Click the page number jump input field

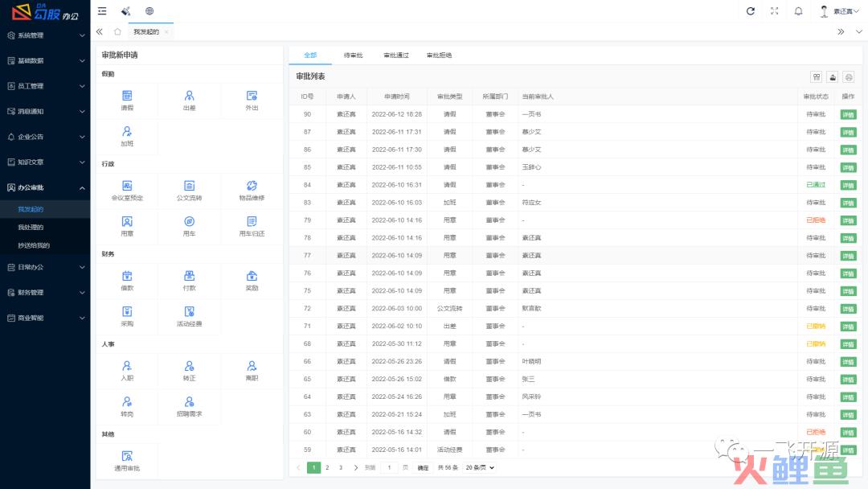pyautogui.click(x=389, y=467)
